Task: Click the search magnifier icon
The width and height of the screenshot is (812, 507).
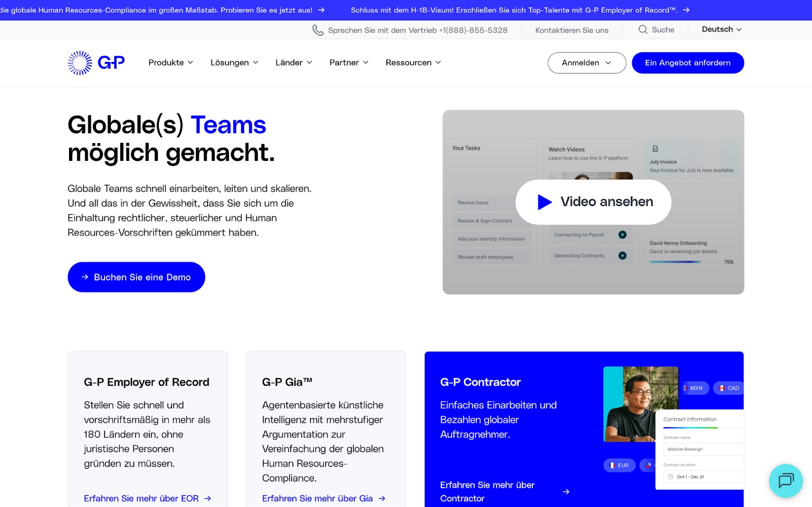Action: (642, 30)
